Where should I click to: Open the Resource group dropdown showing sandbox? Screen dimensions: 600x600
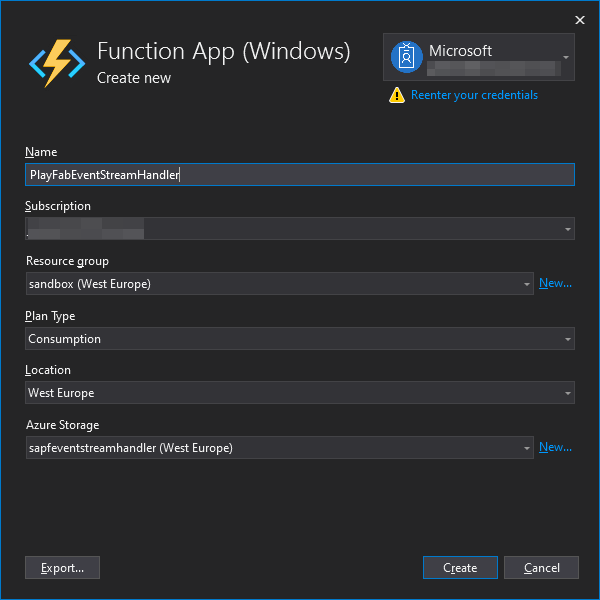(x=280, y=284)
